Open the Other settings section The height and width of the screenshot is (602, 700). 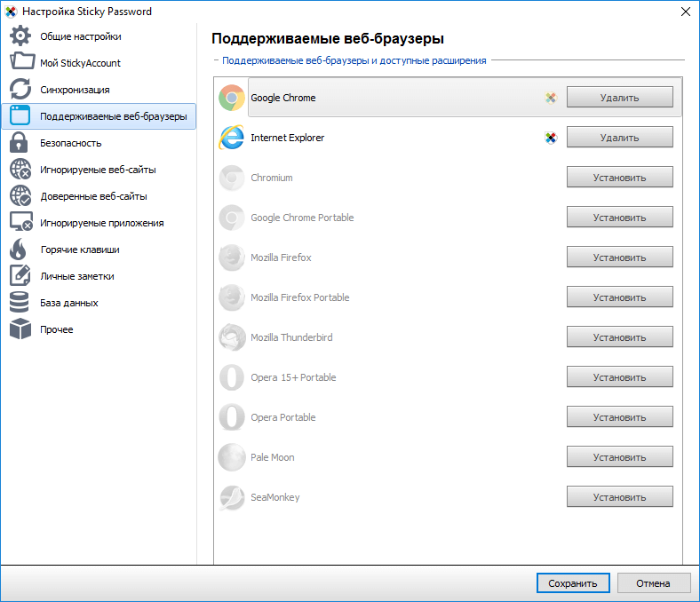pos(56,329)
